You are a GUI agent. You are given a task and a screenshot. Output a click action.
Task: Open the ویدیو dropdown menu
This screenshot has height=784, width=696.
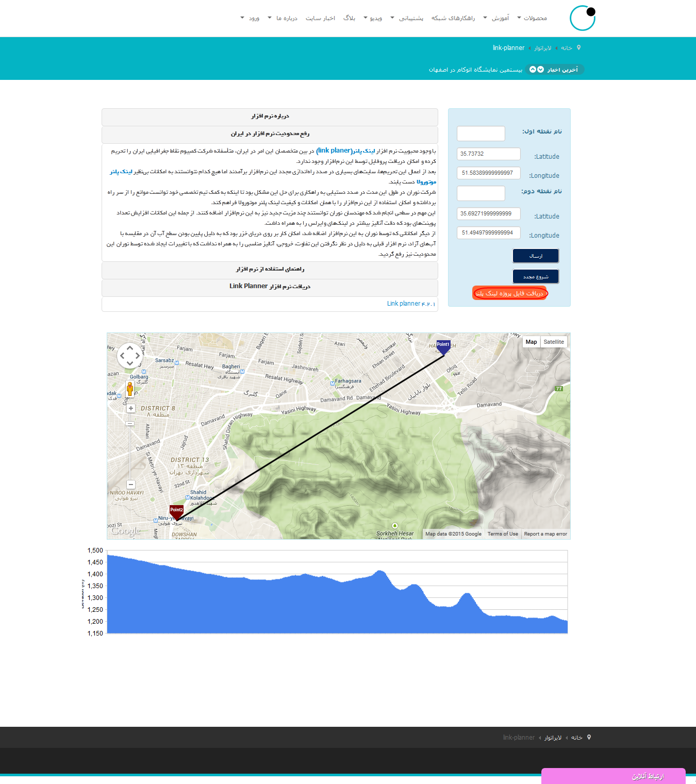[373, 18]
